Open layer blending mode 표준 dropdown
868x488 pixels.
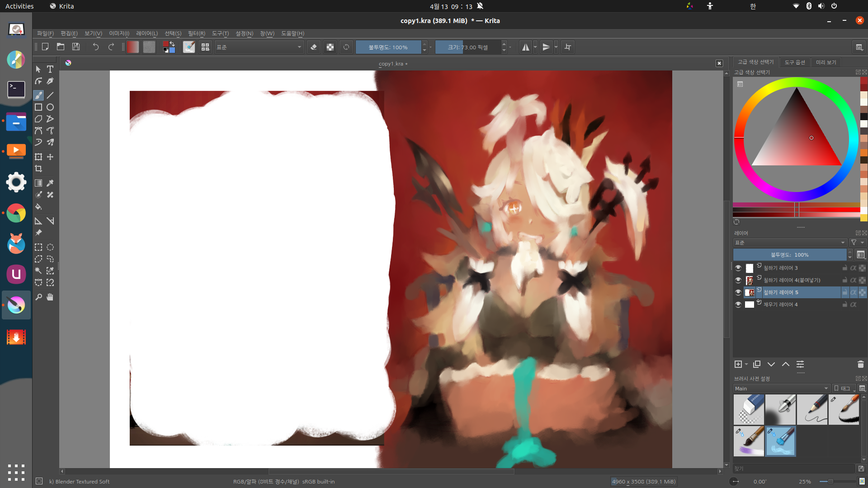(790, 243)
